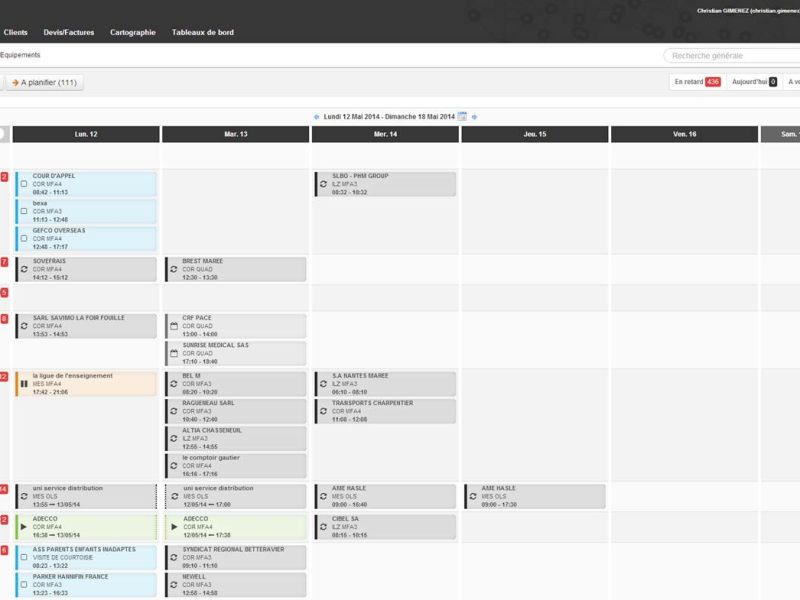Click sync icon on NEWELL event
Screen dimensions: 800x600
point(173,585)
